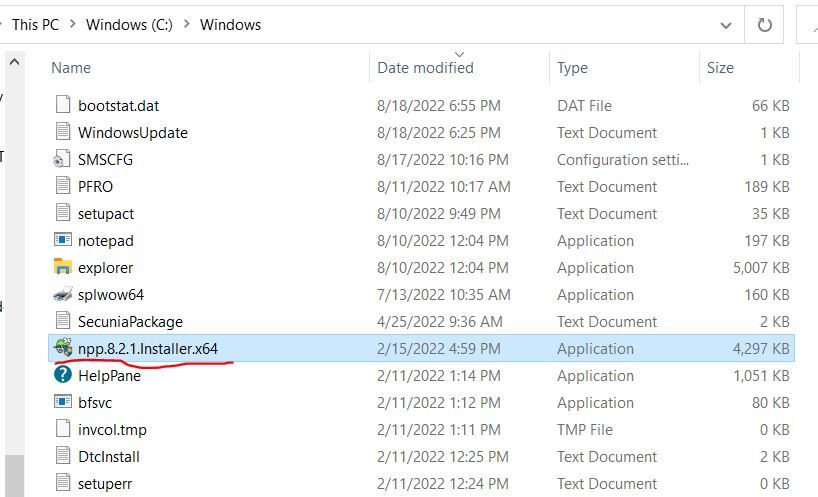This screenshot has width=818, height=497.
Task: Click the HelpPane question mark icon
Action: (x=63, y=375)
